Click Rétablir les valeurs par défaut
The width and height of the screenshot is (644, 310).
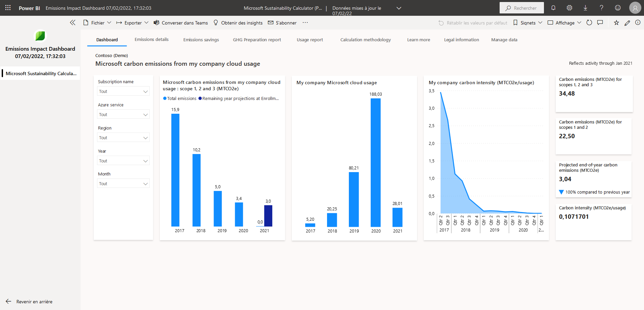click(473, 23)
